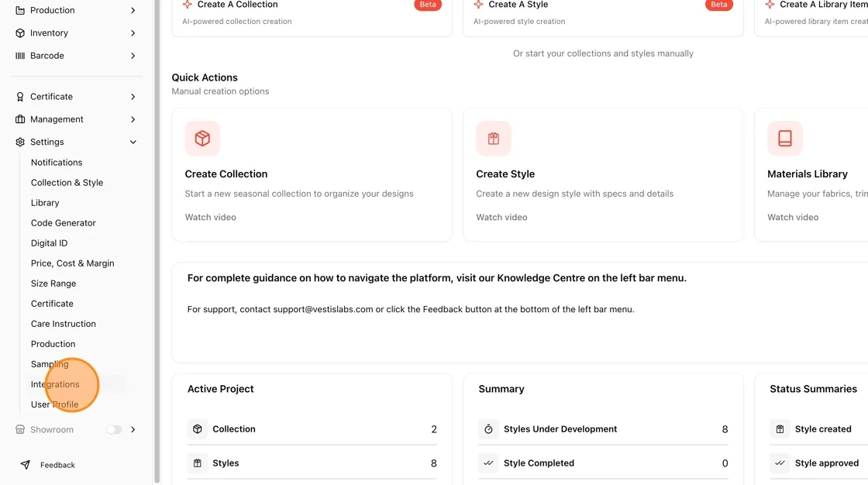Click the Showroom storefront icon

(x=20, y=430)
